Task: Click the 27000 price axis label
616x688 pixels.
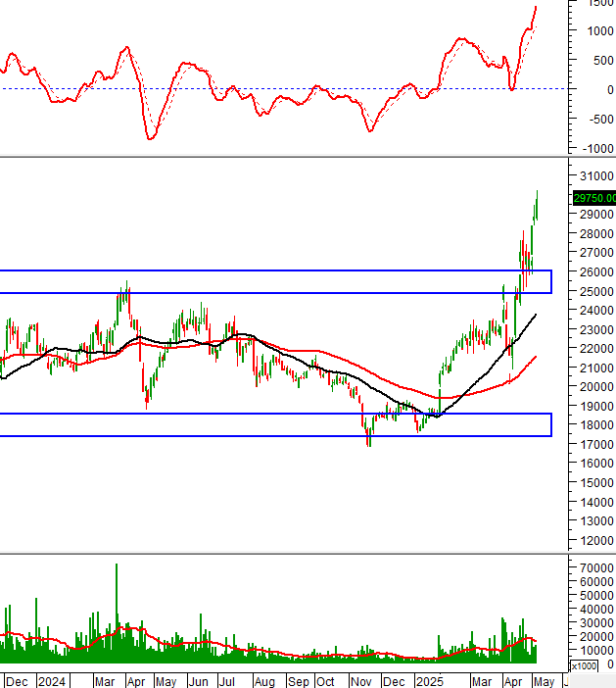Action: point(596,253)
